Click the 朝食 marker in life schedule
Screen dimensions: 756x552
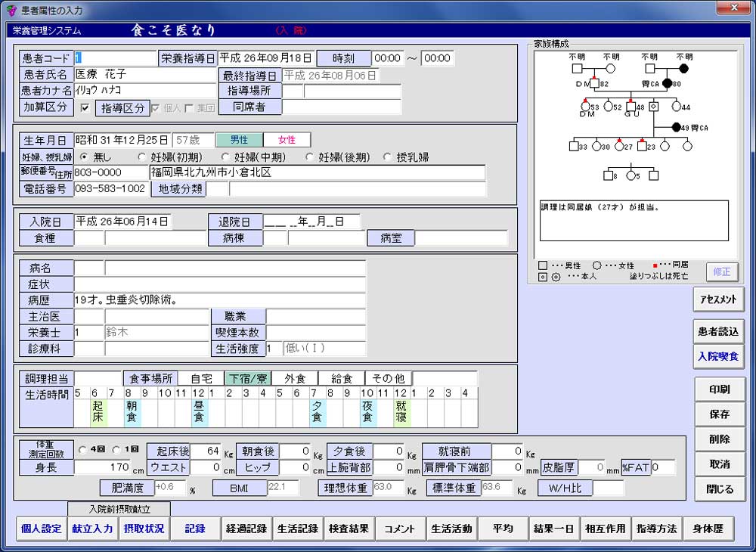[132, 411]
